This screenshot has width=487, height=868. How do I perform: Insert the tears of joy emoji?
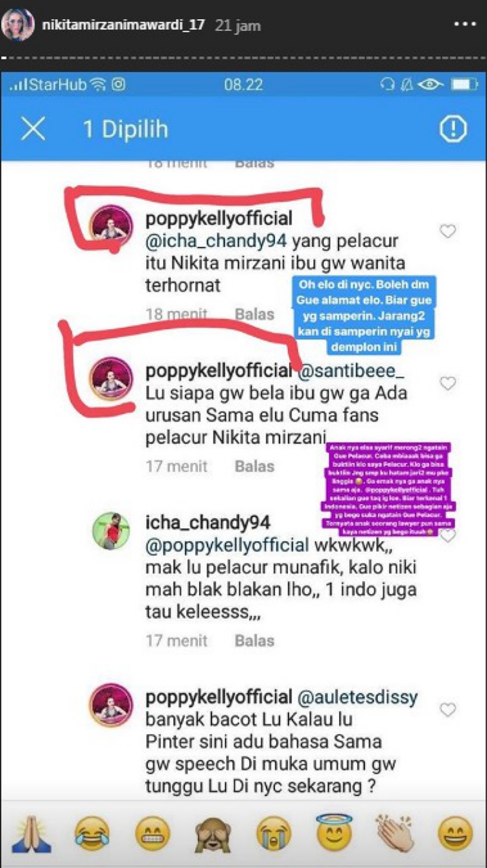tap(93, 833)
